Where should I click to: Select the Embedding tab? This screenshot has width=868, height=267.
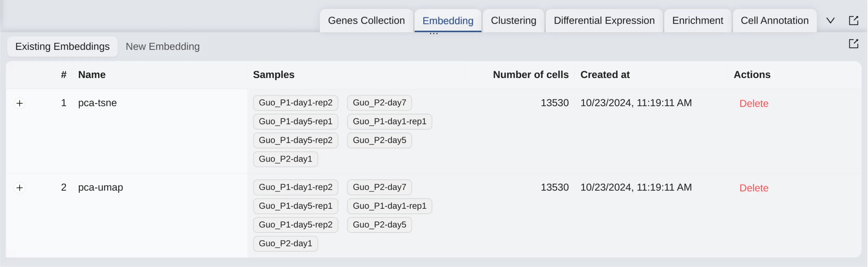point(448,21)
